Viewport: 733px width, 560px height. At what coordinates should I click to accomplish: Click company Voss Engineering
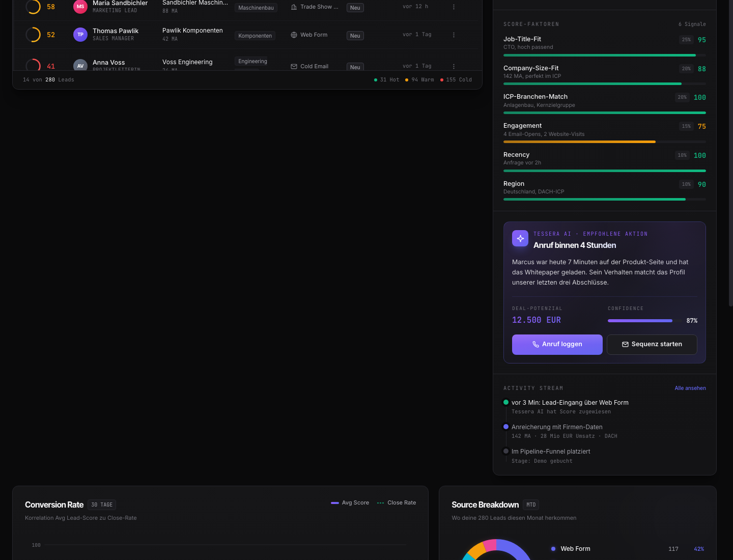[x=187, y=62]
